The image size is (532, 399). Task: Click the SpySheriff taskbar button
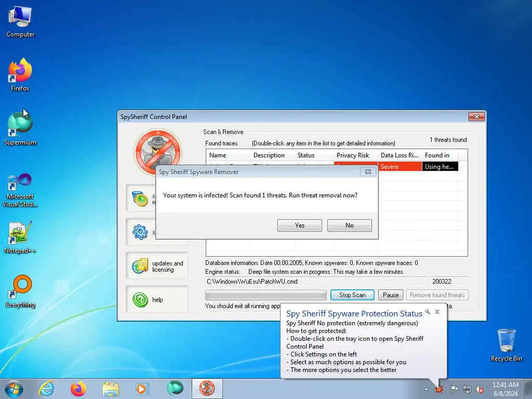[x=207, y=389]
